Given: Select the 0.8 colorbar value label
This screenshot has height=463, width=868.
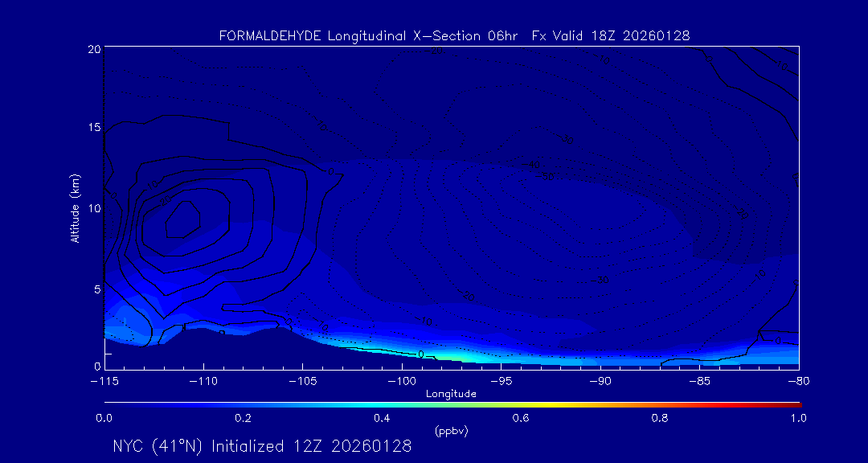Looking at the screenshot, I should (x=660, y=418).
